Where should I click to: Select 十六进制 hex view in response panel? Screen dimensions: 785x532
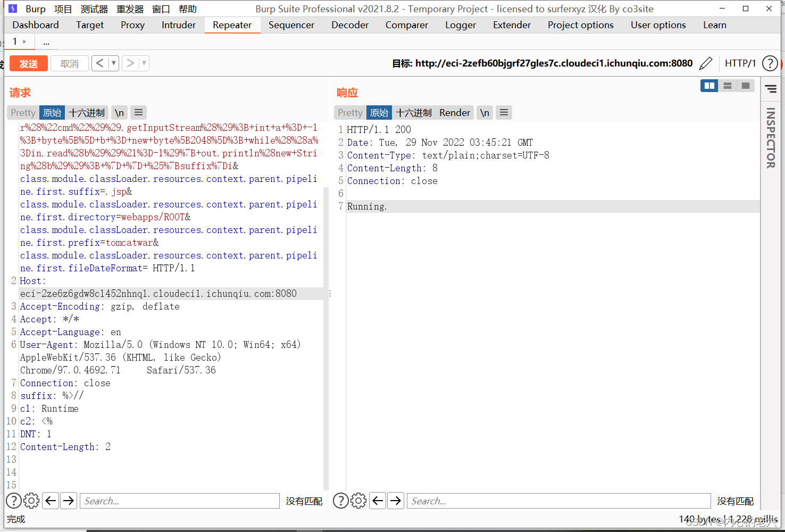pyautogui.click(x=414, y=113)
